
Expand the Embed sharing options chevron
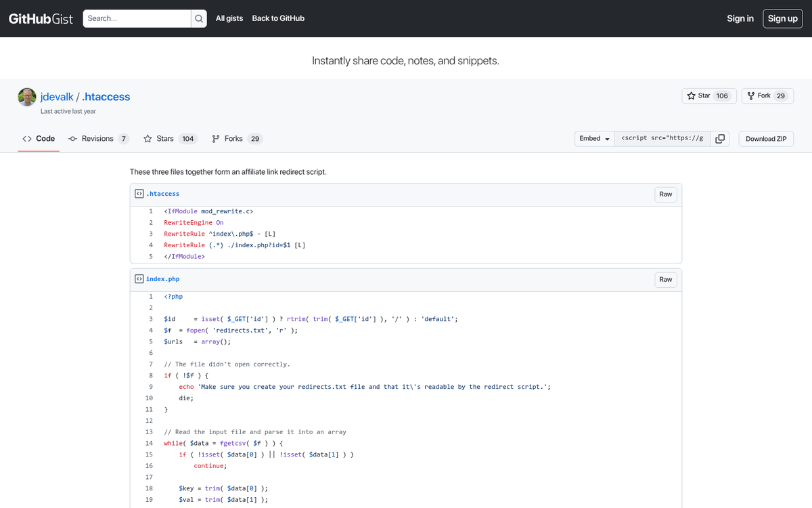pyautogui.click(x=606, y=138)
